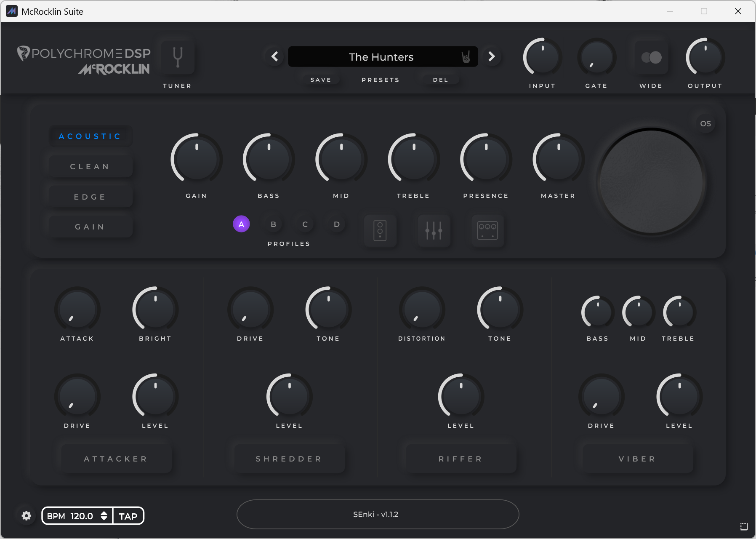Switch to the EDGE amp channel
Screen dimensions: 756x539
point(89,196)
